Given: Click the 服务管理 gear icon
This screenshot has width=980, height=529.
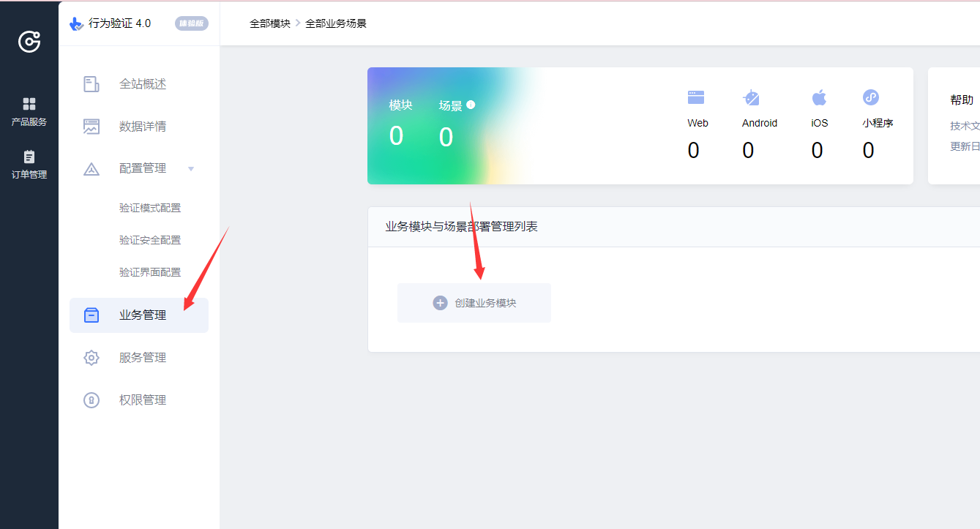Looking at the screenshot, I should 91,358.
